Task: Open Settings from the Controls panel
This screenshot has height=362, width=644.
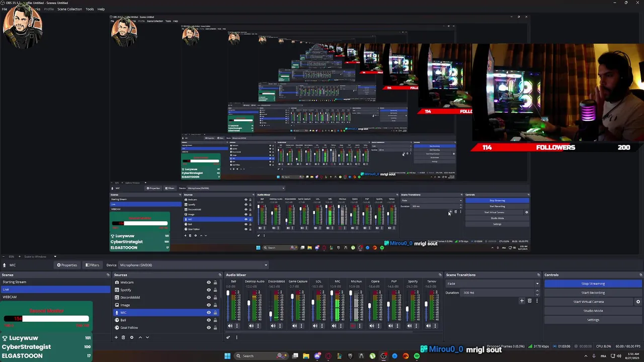Action: (593, 320)
